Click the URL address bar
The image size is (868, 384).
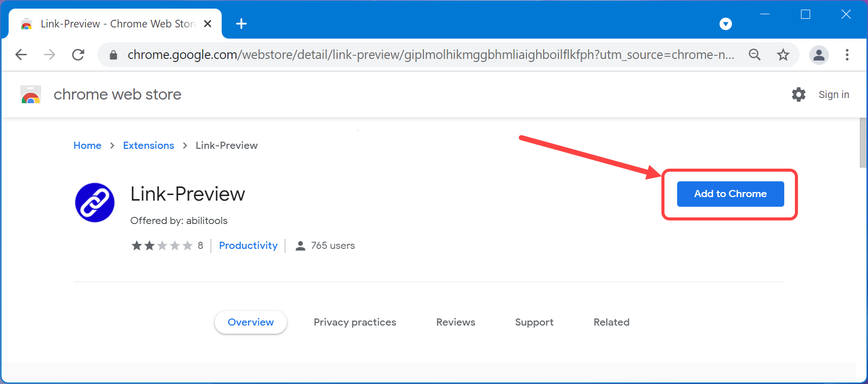tap(430, 54)
